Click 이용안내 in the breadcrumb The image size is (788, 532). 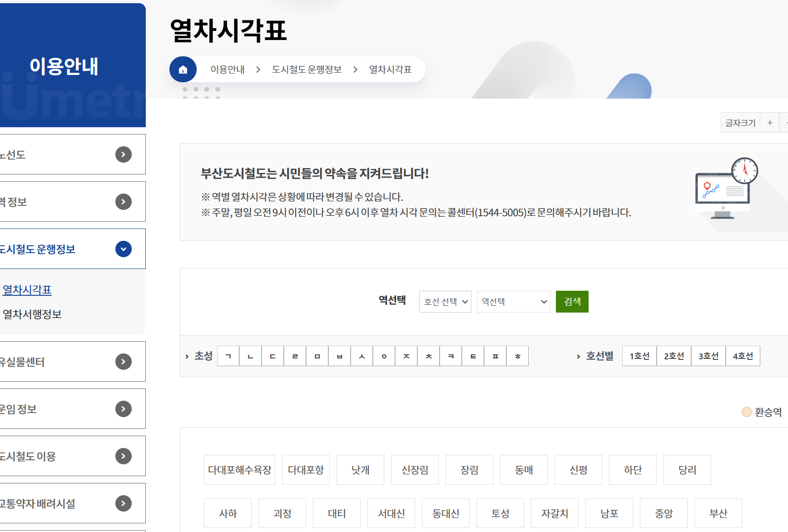pos(227,69)
